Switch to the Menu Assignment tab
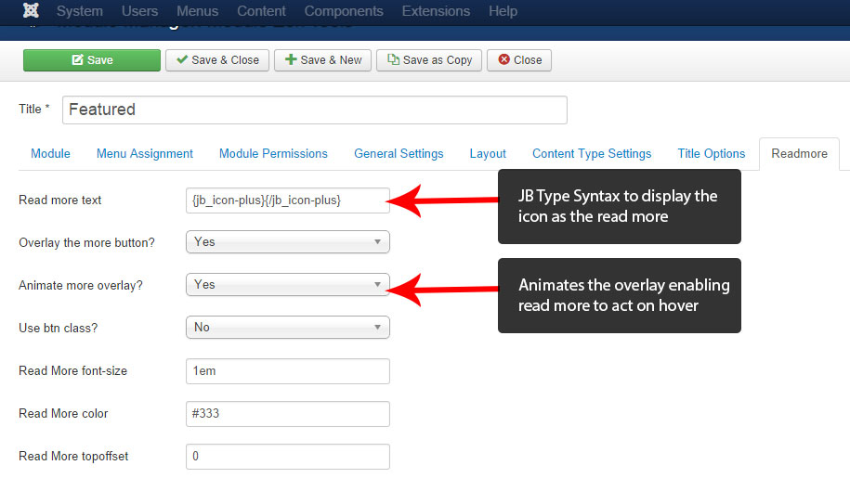 145,154
